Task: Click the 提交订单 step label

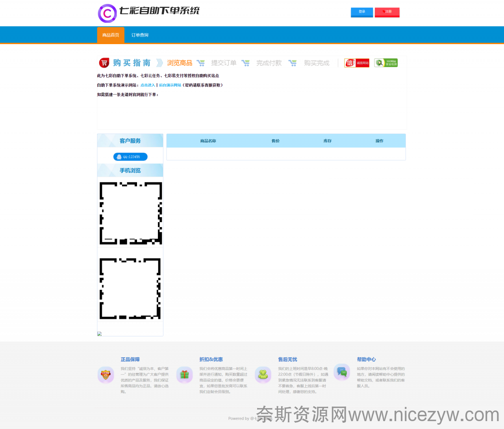Action: pos(224,63)
